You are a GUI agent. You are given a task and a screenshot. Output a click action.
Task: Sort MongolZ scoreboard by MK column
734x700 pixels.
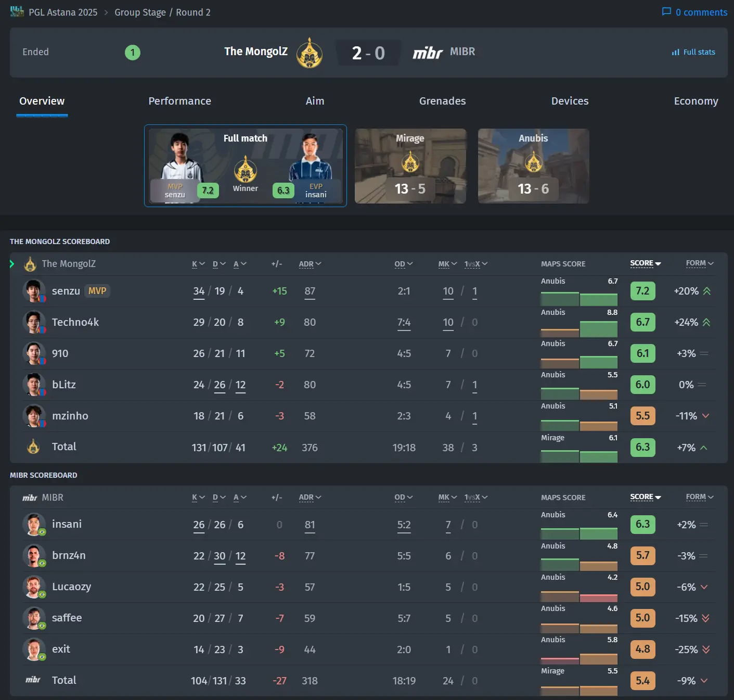[447, 264]
